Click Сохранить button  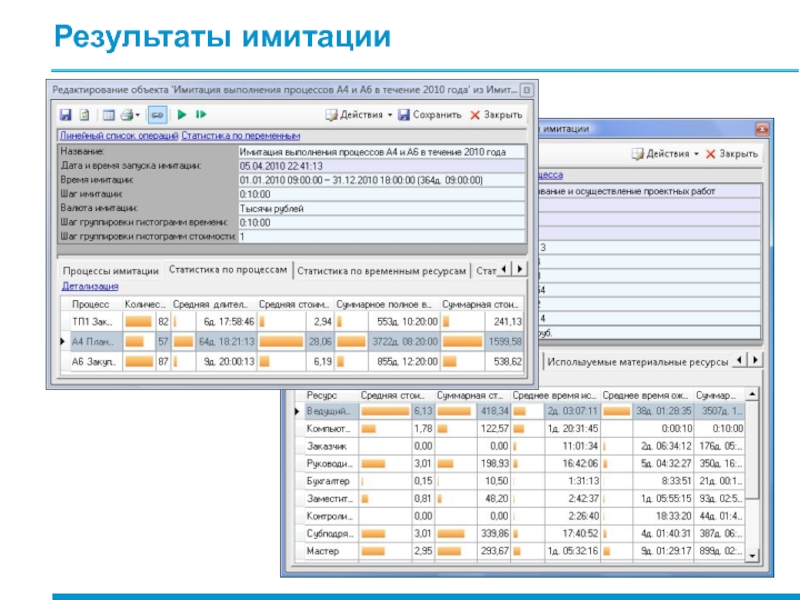430,115
